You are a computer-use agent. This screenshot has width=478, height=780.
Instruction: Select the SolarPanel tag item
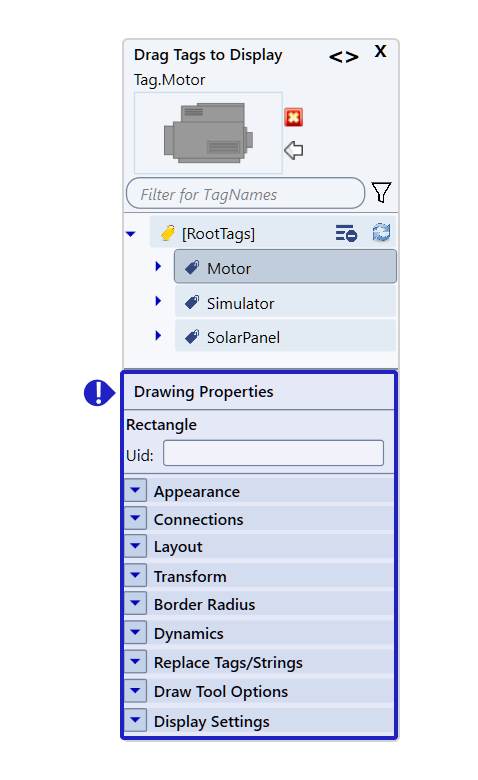pyautogui.click(x=286, y=337)
